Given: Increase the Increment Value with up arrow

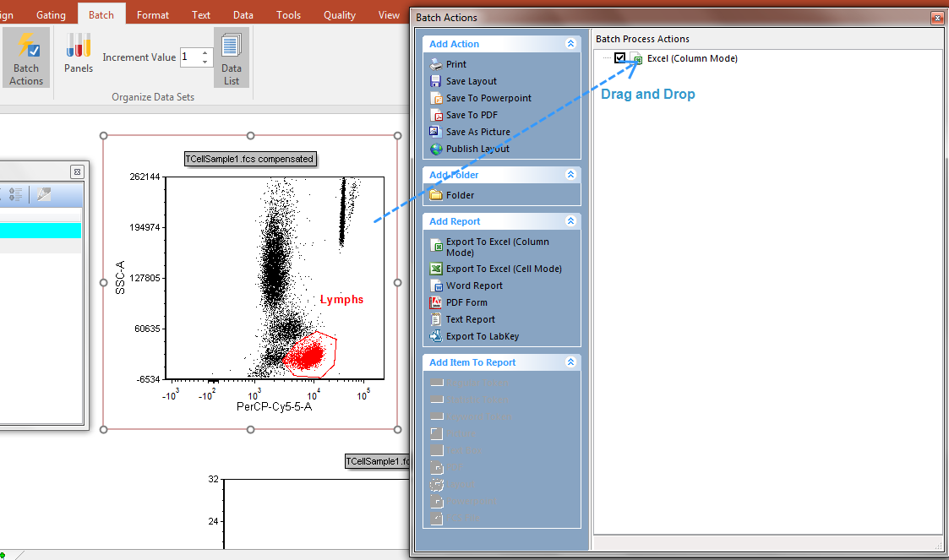Looking at the screenshot, I should 205,53.
